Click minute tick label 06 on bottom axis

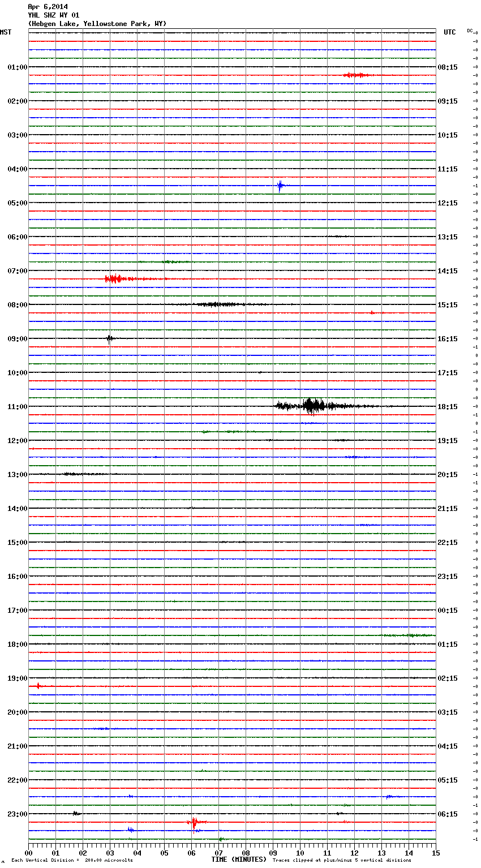coord(191,853)
